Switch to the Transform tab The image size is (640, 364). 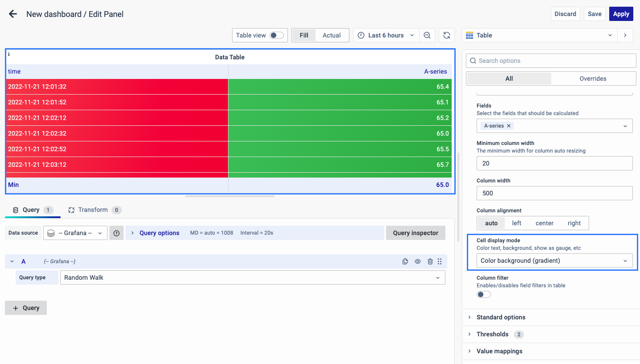(x=93, y=210)
